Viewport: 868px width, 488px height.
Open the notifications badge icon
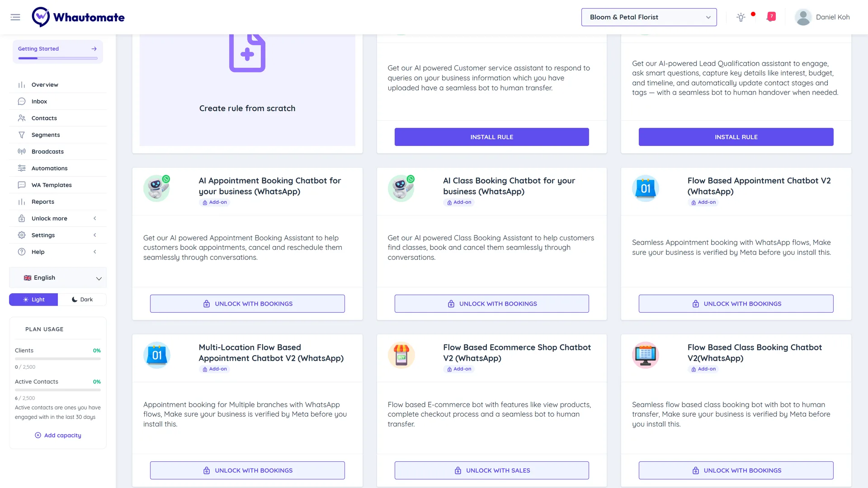(771, 17)
